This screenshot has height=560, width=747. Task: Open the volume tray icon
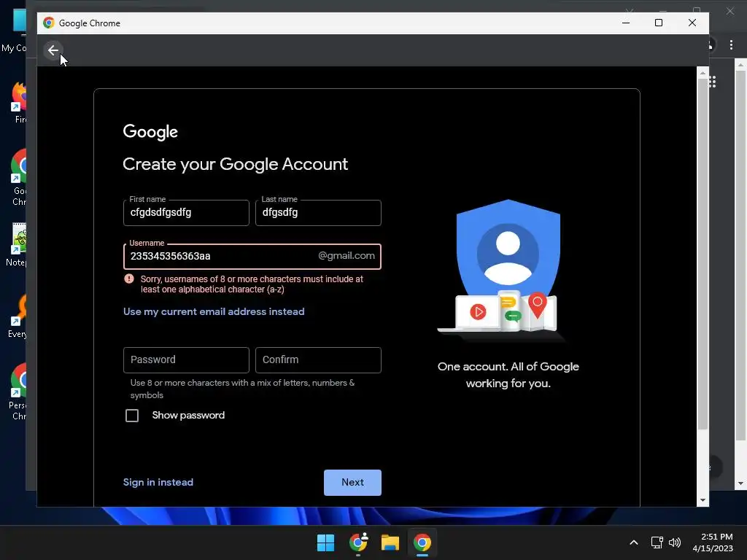[675, 542]
